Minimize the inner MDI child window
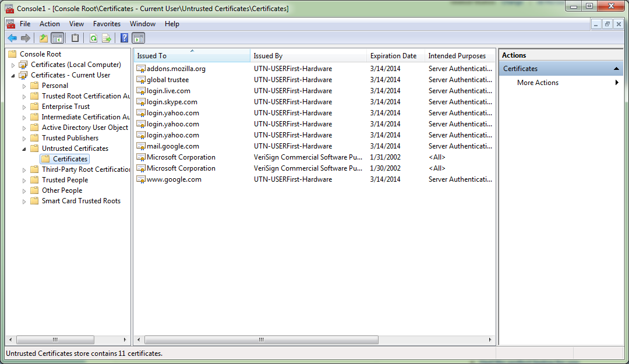 pyautogui.click(x=596, y=24)
